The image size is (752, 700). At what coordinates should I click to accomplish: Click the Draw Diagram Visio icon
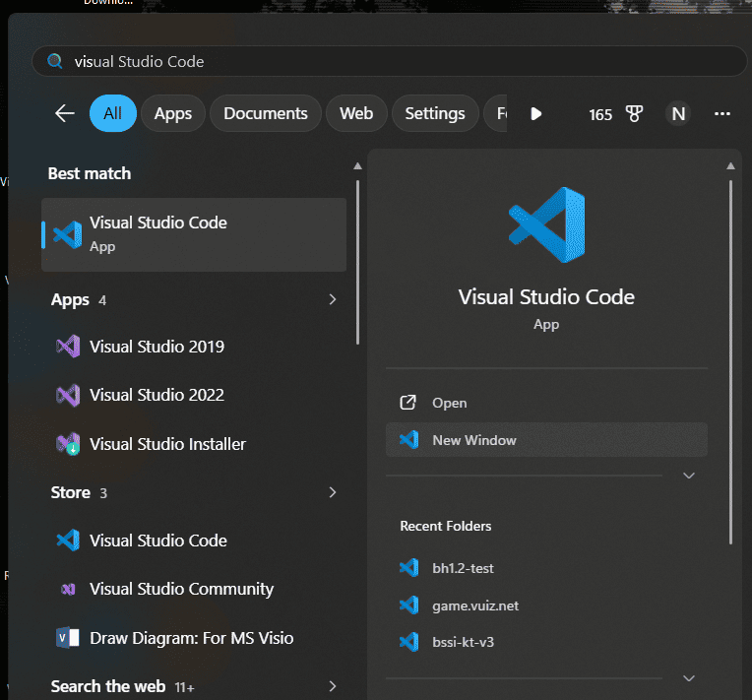[68, 638]
